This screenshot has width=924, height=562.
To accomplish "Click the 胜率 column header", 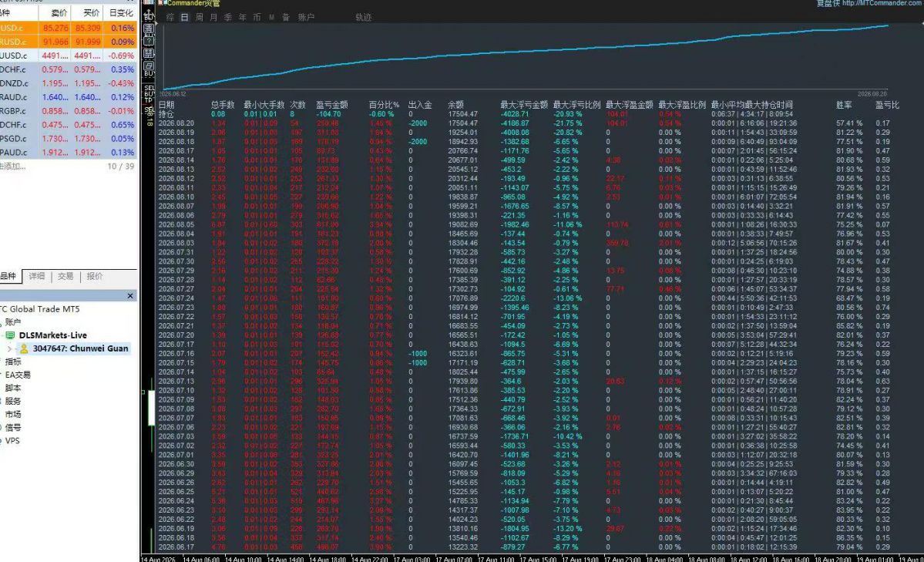I will click(844, 104).
